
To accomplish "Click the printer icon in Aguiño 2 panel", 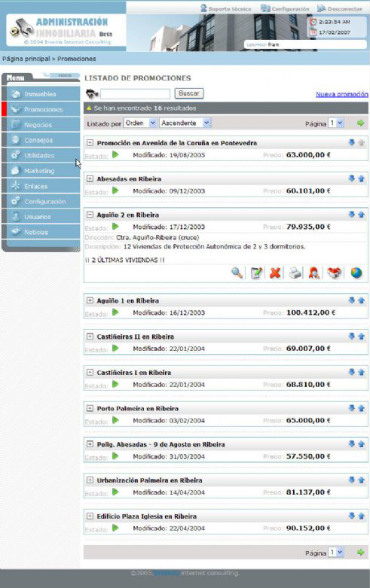I will pyautogui.click(x=295, y=273).
